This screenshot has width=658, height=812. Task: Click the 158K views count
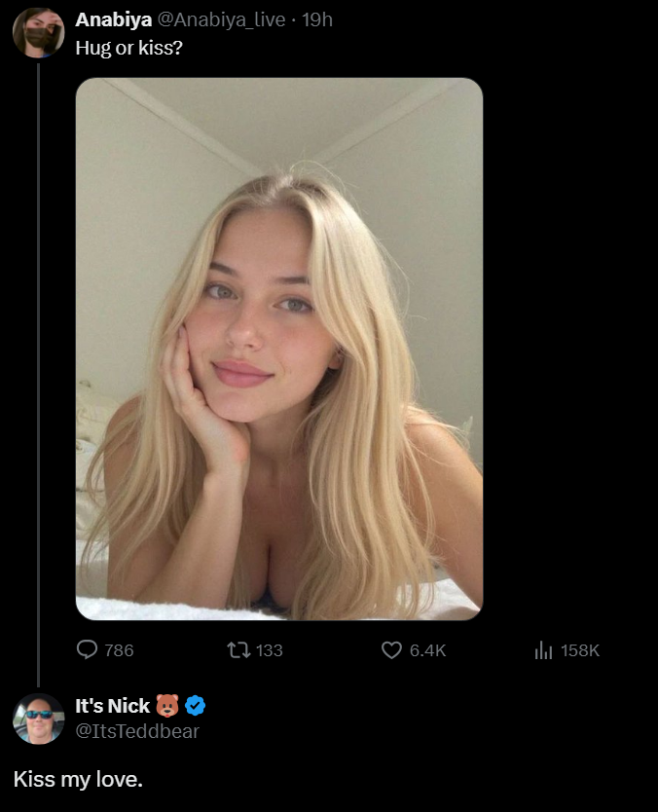(x=580, y=650)
